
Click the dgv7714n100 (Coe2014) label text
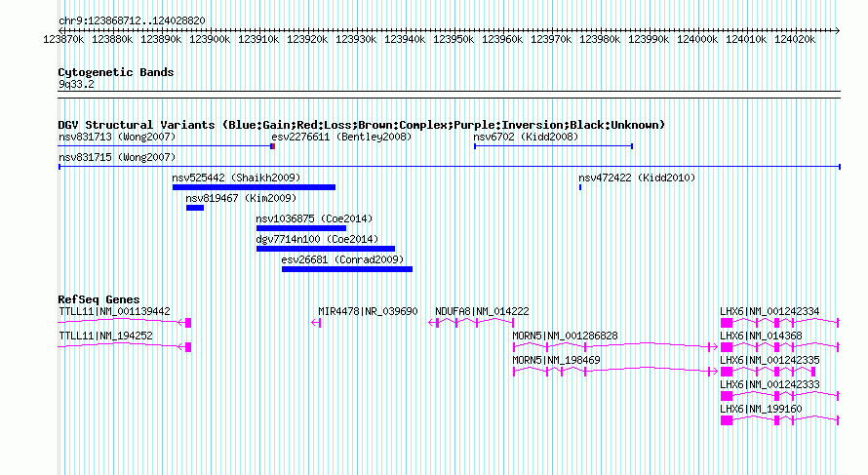317,239
